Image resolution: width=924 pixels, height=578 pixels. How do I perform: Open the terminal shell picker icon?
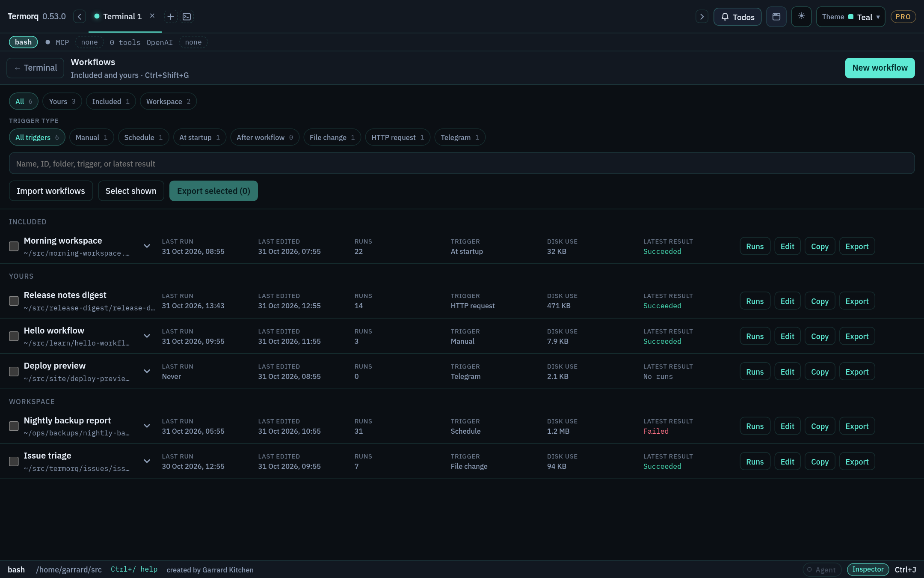click(x=187, y=17)
